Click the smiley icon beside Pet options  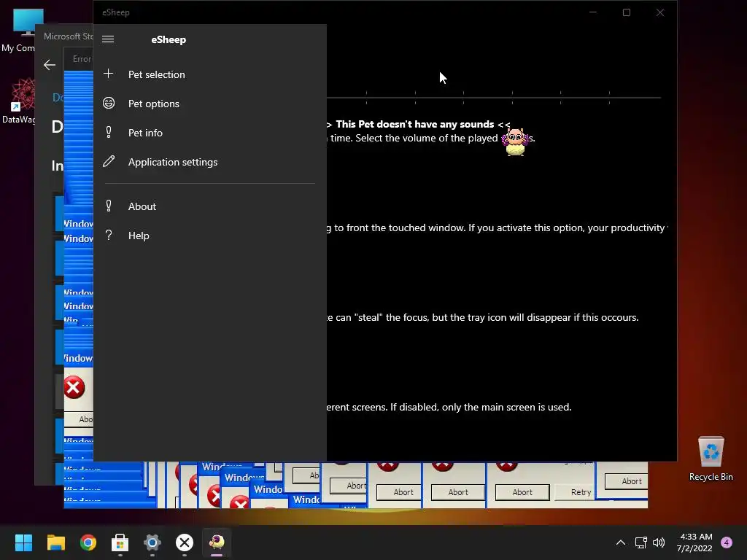tap(109, 103)
